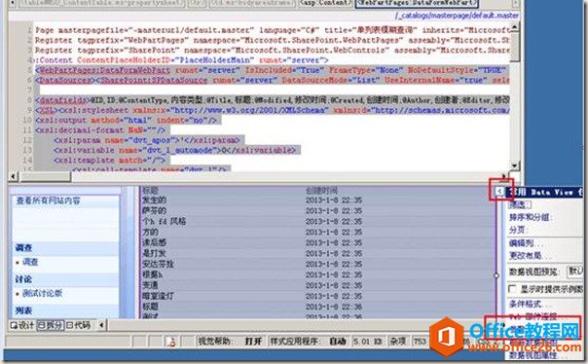Click code pane horizontal scroll-left arrow
This screenshot has height=364, width=588.
[x=14, y=176]
